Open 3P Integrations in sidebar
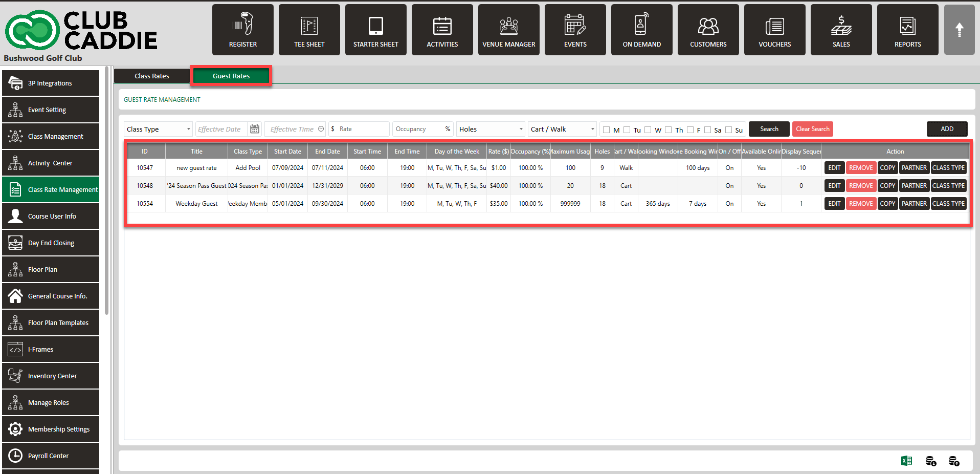This screenshot has width=980, height=474. pyautogui.click(x=51, y=83)
